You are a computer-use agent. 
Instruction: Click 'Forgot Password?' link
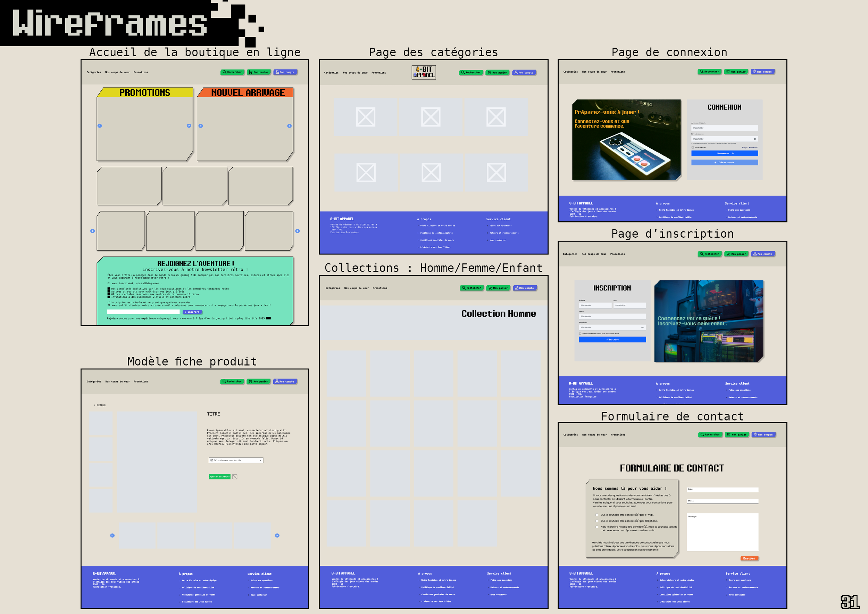click(750, 148)
